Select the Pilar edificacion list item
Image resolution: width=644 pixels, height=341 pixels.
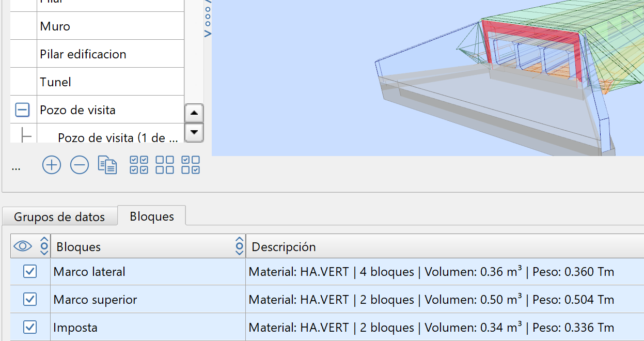(x=83, y=54)
